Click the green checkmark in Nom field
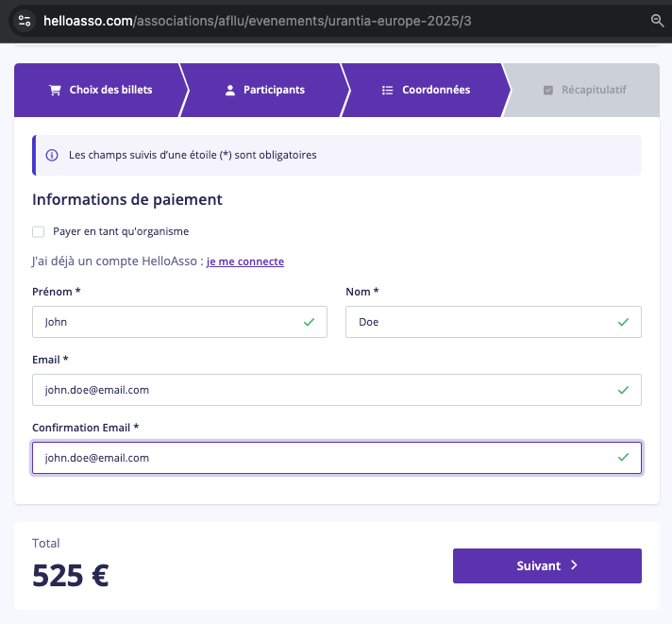The width and height of the screenshot is (672, 624). [x=623, y=322]
